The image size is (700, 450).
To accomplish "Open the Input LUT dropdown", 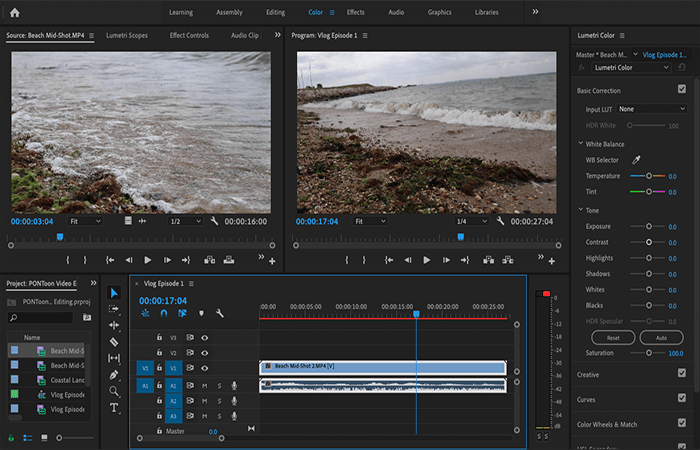I will [651, 109].
